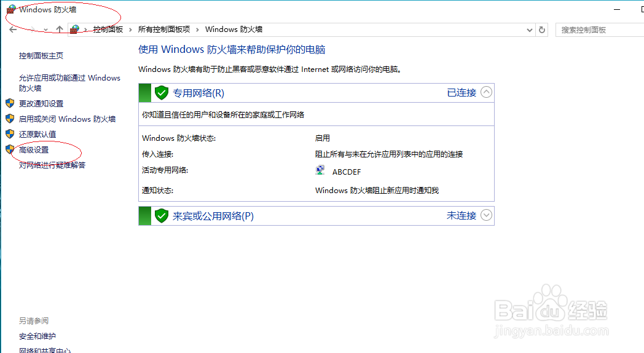Click 阻止所有与未在允许应用列表中的应用的连接 text
The image size is (644, 353).
coord(389,154)
